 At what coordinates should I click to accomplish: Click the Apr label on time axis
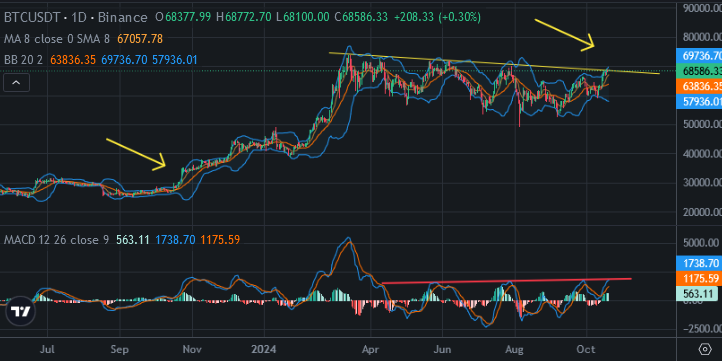pyautogui.click(x=370, y=349)
